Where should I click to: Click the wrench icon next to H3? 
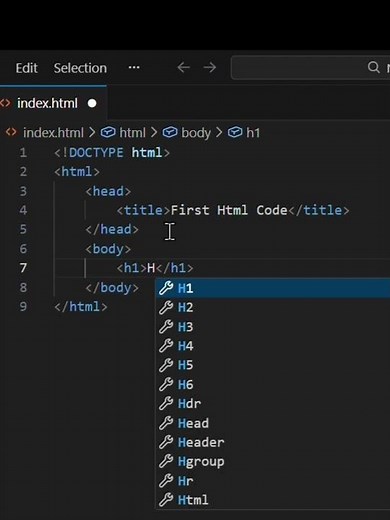pos(166,327)
